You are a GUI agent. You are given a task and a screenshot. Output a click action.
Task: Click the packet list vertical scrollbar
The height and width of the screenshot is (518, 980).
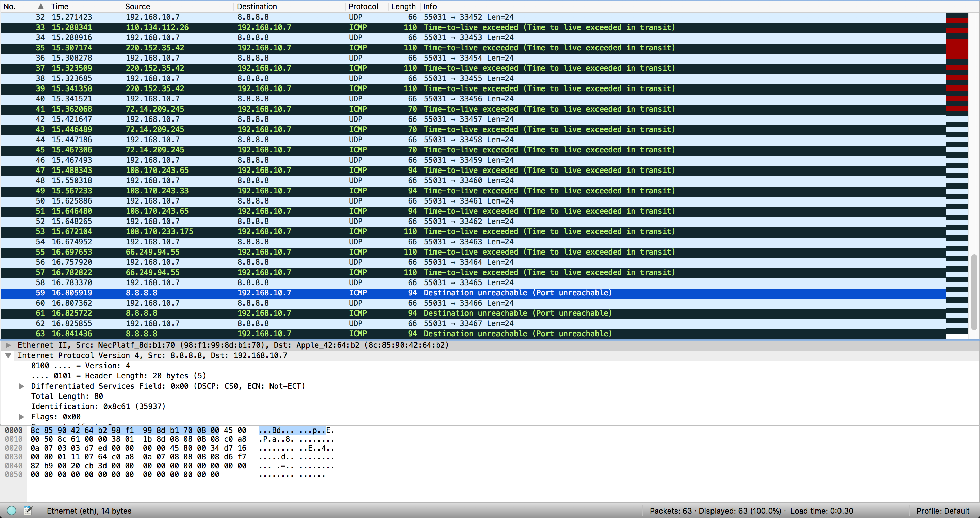(x=974, y=292)
